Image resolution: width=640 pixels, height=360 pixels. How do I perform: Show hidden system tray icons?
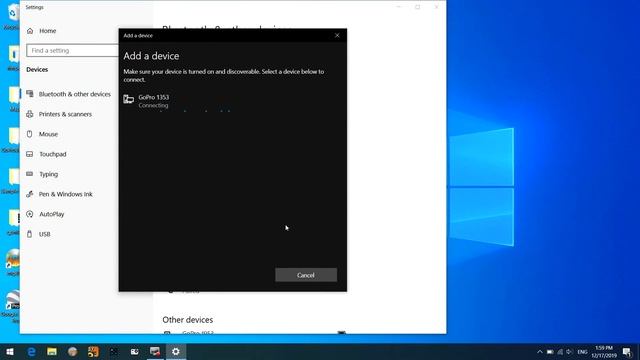(540, 351)
